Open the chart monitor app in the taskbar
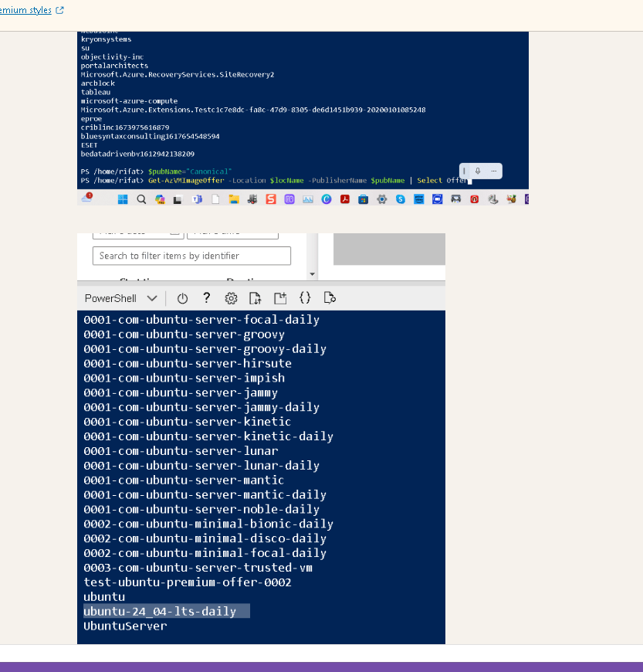 point(307,199)
